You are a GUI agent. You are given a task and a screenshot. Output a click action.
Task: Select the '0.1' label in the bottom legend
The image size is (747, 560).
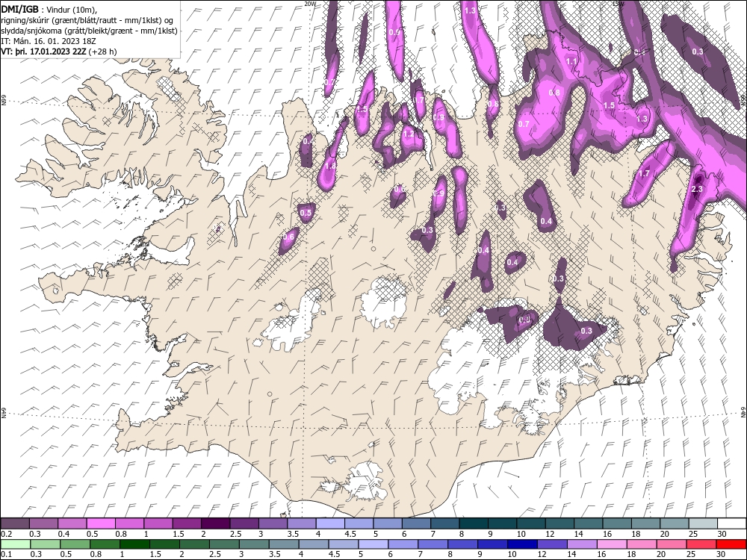click(x=7, y=555)
